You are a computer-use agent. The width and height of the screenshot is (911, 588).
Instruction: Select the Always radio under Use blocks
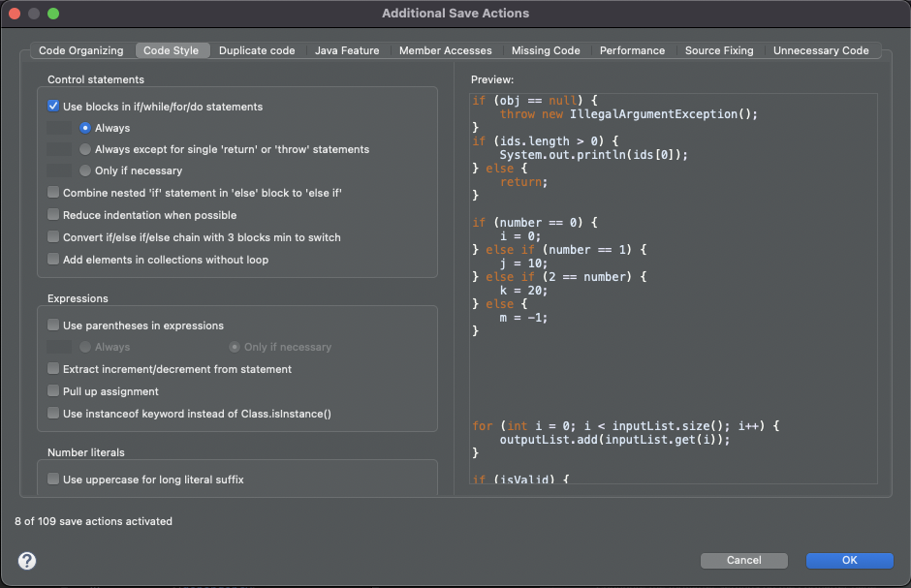tap(85, 128)
